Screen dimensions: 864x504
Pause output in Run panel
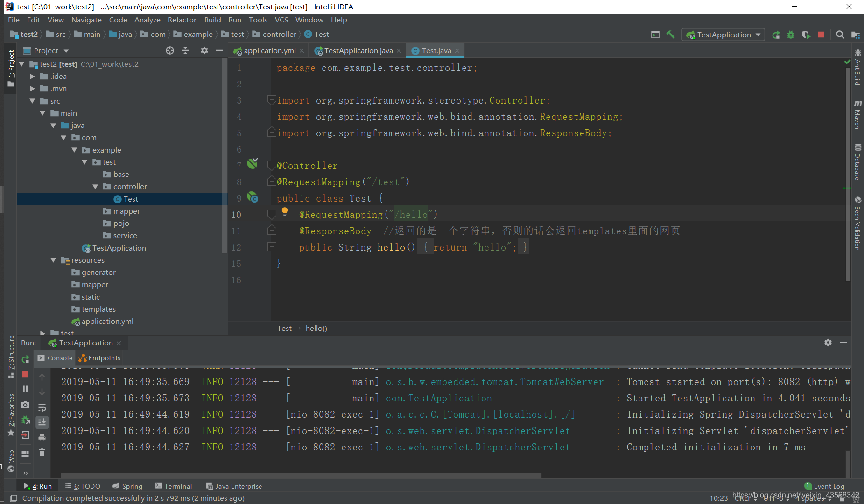[26, 389]
